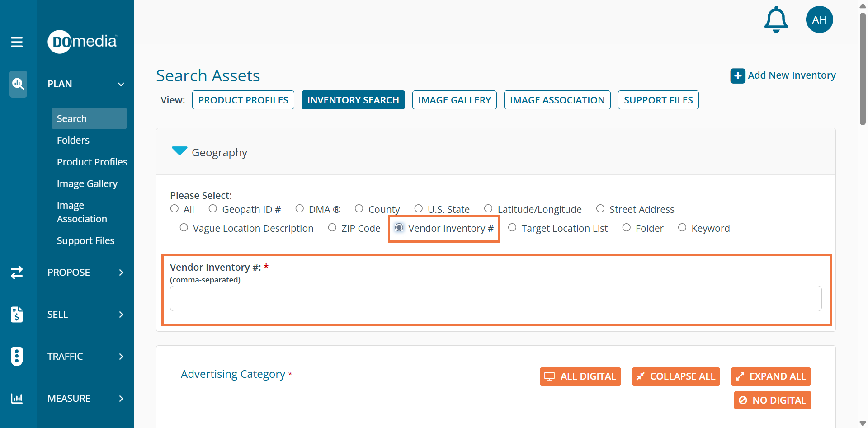Select the Geopath ID # radio button
Screen dimensions: 868x428
coord(213,209)
